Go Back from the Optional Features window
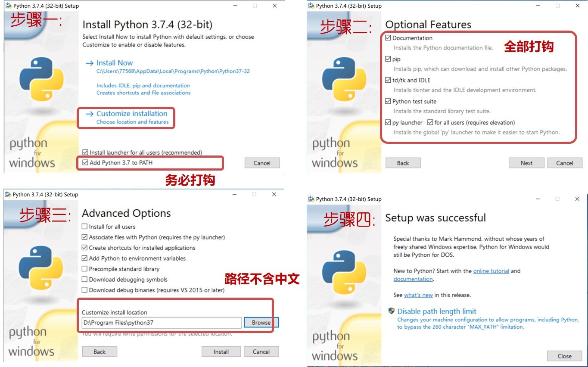This screenshot has height=367, width=588. point(403,163)
